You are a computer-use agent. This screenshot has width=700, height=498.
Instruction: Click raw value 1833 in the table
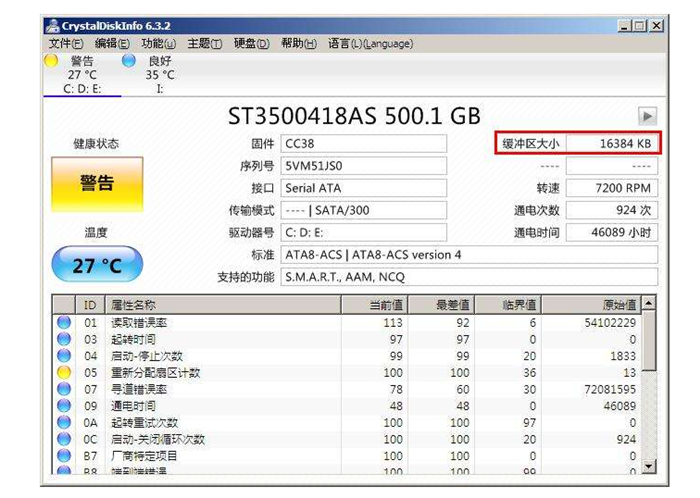click(623, 356)
